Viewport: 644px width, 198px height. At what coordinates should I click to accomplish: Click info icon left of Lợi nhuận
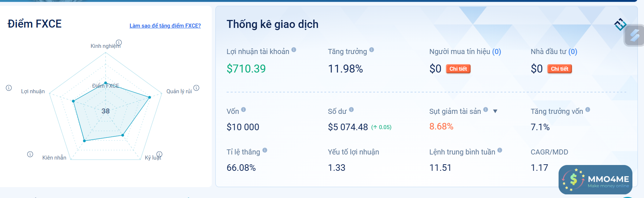[9, 88]
